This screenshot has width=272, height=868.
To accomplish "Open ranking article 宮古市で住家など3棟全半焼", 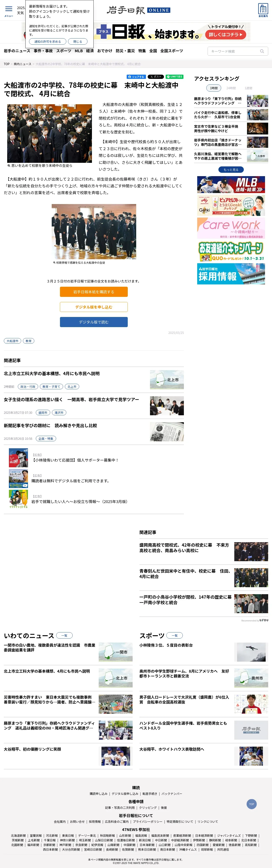I will 216,128.
